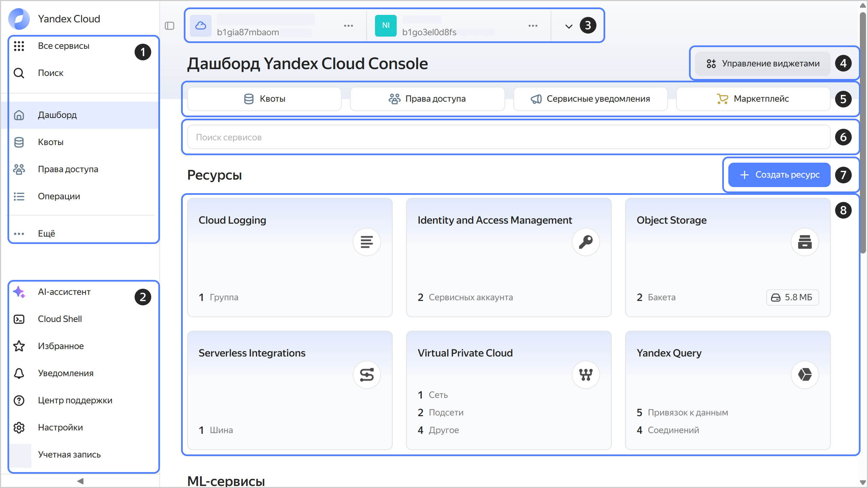Open the all services grid icon
Viewport: 868px width, 488px height.
pos(19,46)
